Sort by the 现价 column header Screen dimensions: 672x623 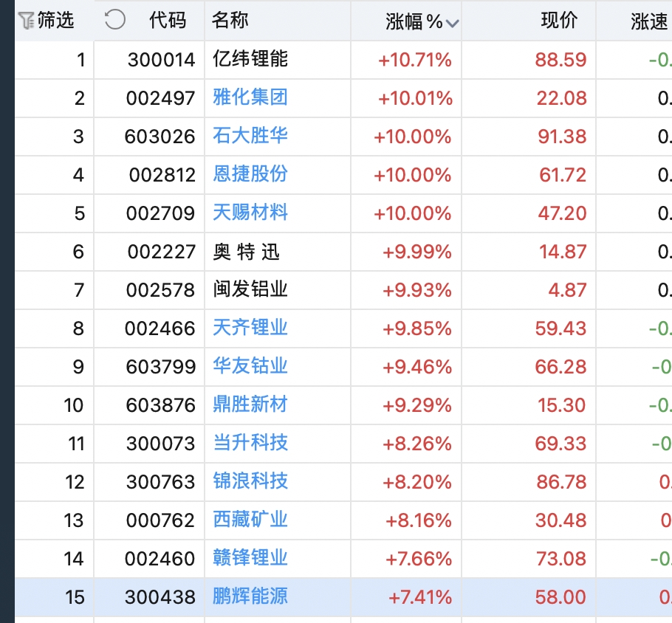(559, 20)
